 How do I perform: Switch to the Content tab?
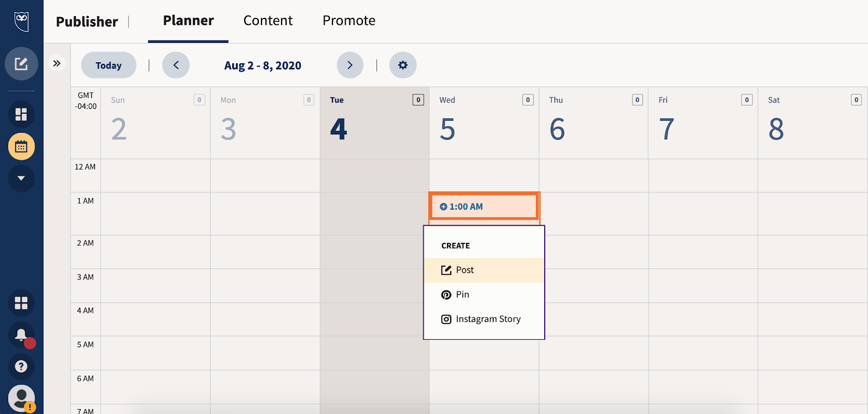pyautogui.click(x=268, y=21)
